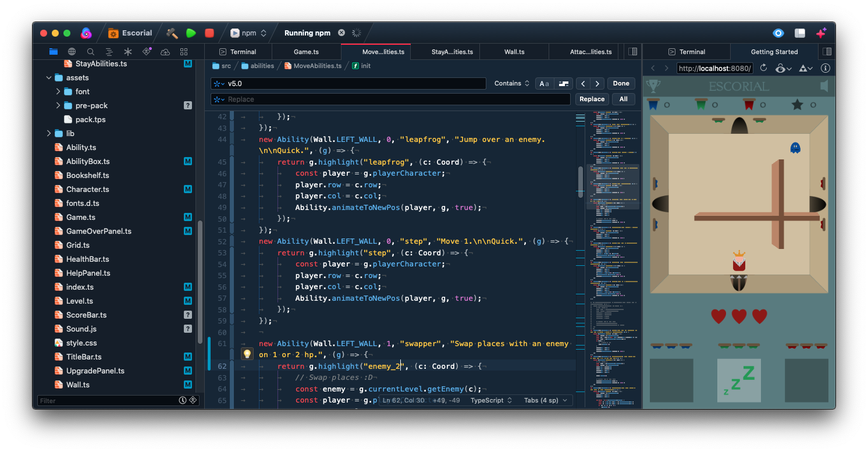Switch to the Wall.ts editor tab
This screenshot has width=868, height=452.
pyautogui.click(x=514, y=52)
